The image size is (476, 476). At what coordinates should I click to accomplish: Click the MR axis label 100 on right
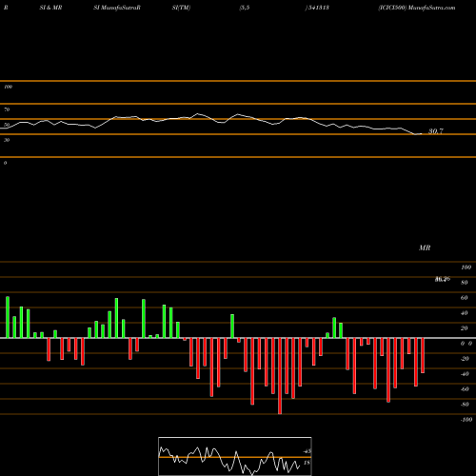(466, 268)
